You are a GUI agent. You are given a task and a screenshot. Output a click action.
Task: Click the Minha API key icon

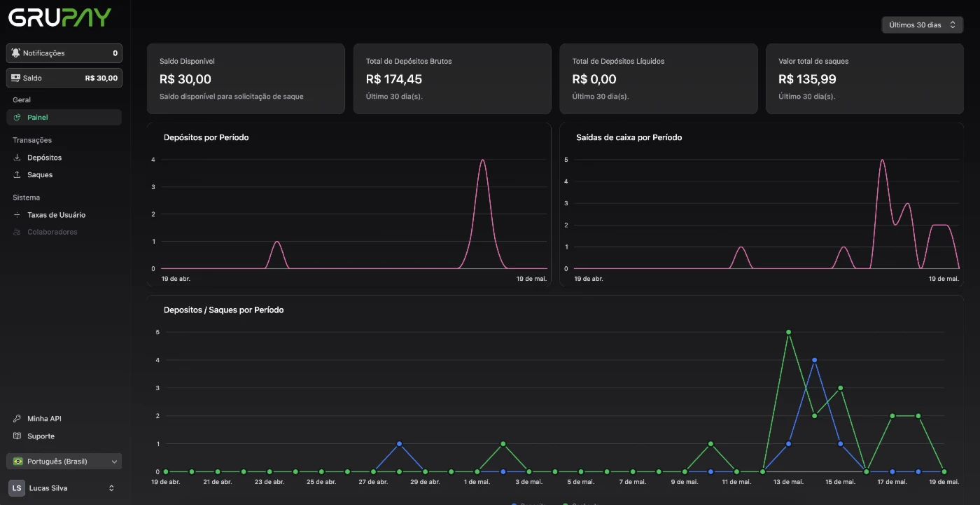pos(17,419)
